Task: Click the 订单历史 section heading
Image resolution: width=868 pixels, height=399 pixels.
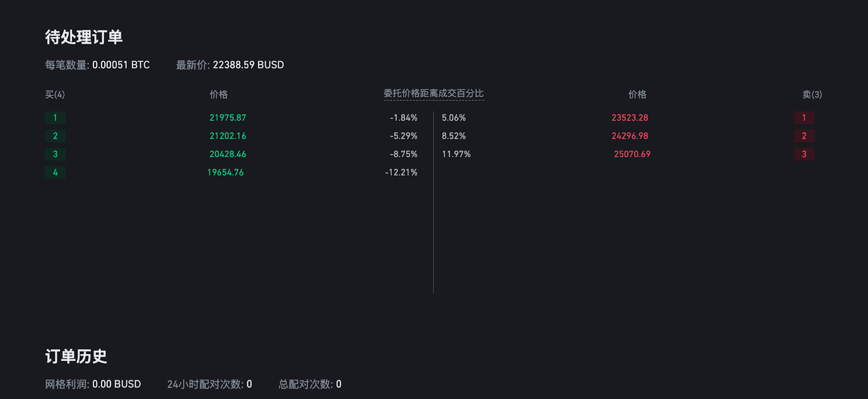Action: point(76,356)
